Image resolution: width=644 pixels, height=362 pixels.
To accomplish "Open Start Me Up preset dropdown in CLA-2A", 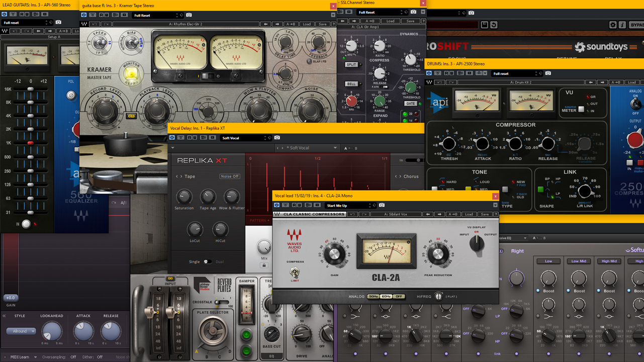I will coord(350,205).
